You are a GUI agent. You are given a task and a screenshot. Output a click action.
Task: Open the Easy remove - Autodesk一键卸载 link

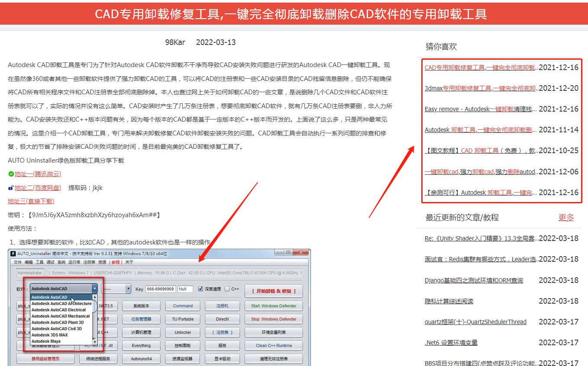(x=481, y=109)
